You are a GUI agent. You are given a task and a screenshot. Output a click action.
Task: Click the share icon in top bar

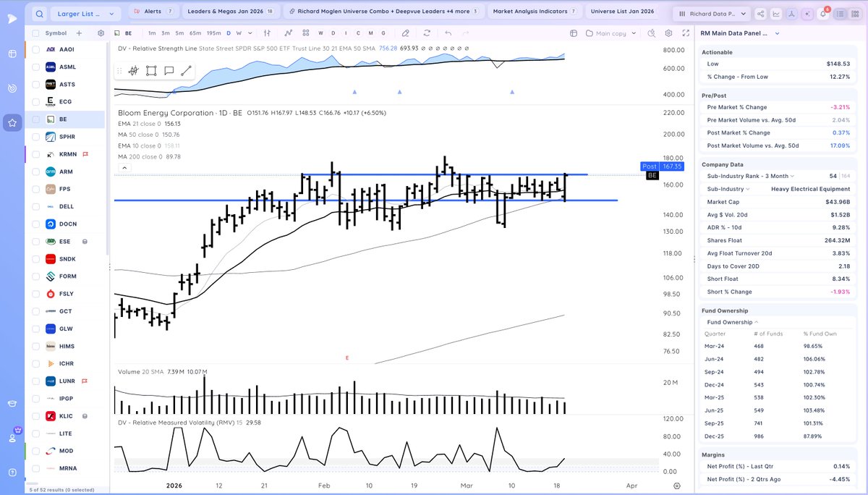pyautogui.click(x=760, y=14)
